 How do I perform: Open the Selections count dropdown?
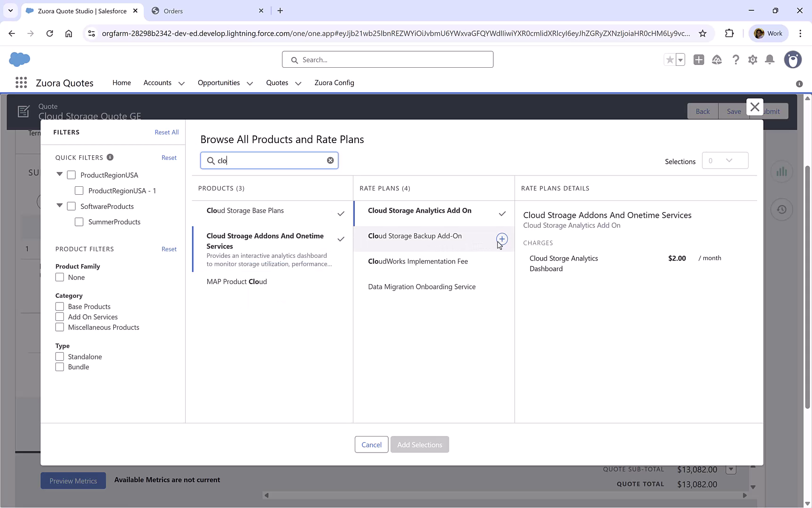725,160
